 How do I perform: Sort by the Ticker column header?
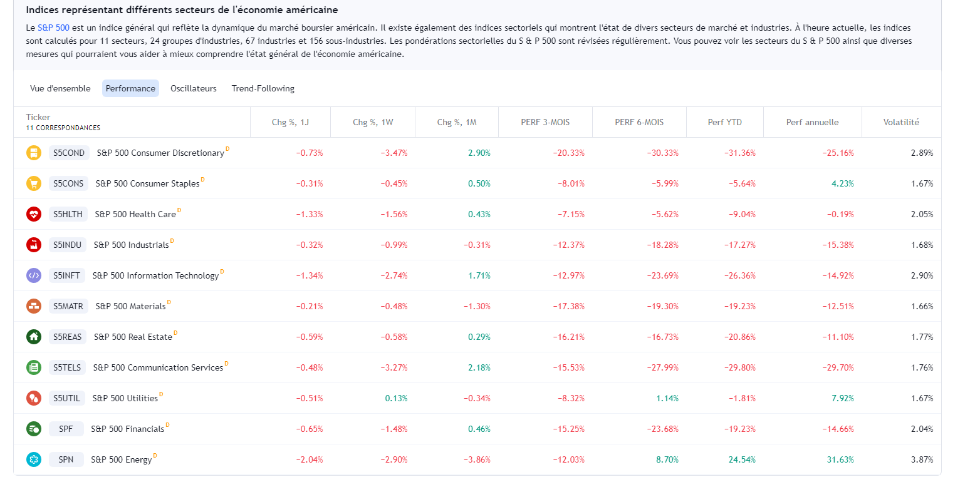click(38, 117)
